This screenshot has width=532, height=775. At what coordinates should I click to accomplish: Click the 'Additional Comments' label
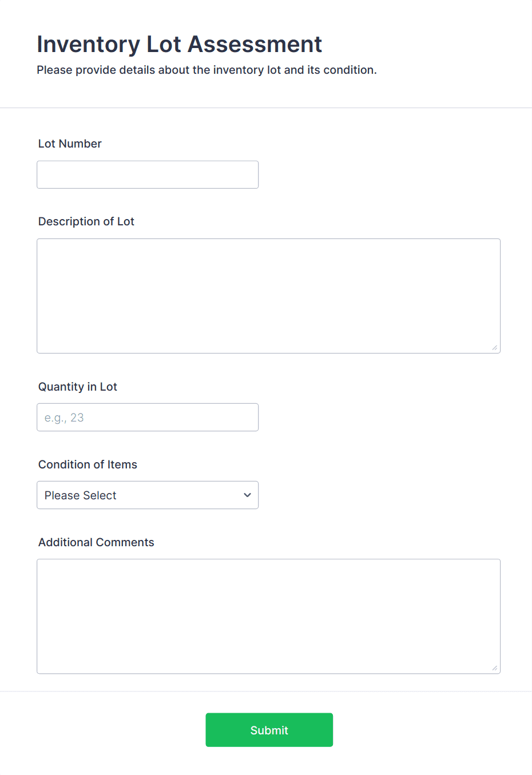[96, 542]
